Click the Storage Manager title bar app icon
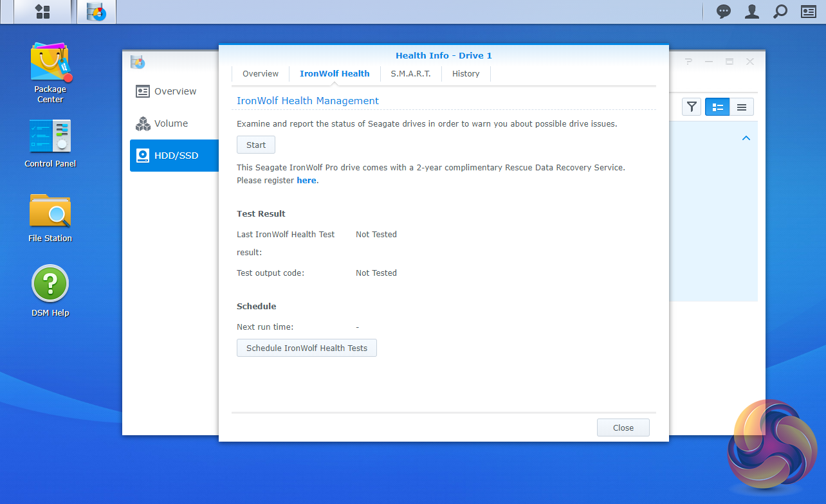This screenshot has height=504, width=826. [x=138, y=62]
